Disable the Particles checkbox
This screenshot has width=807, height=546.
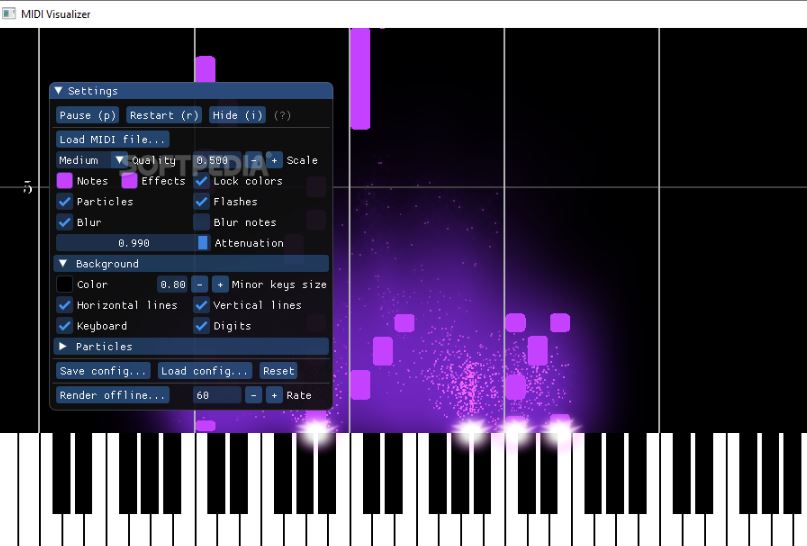tap(64, 201)
